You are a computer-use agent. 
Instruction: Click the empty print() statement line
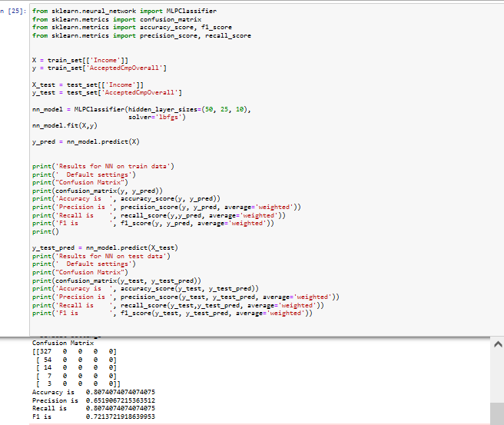click(41, 231)
